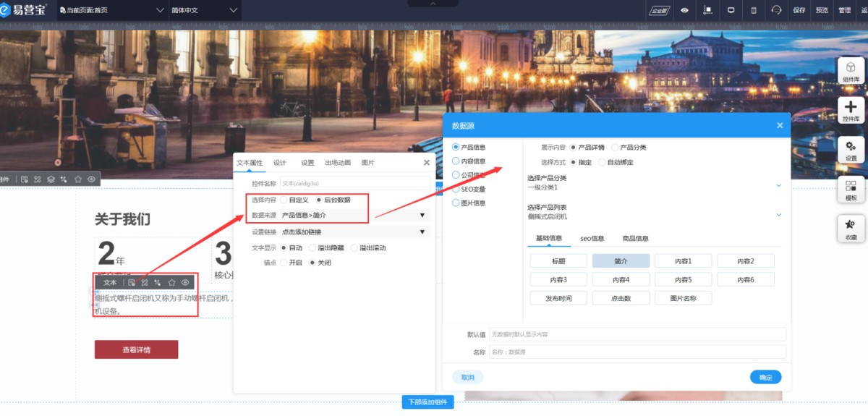This screenshot has width=868, height=416.
Task: Switch to desktop monitor view icon
Action: point(731,10)
